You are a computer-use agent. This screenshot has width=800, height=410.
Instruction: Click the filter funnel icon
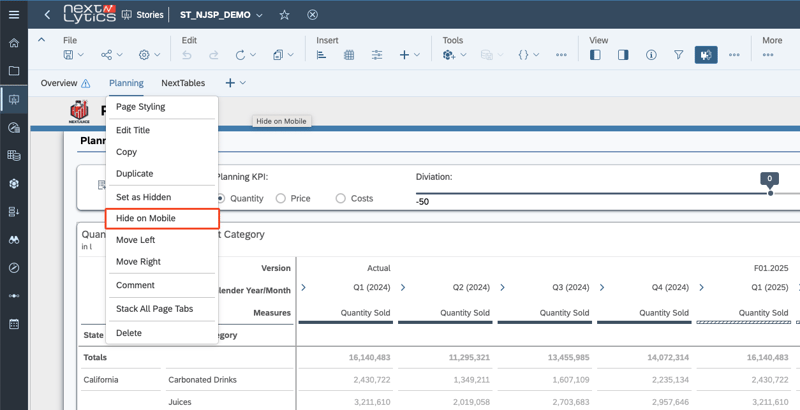tap(679, 55)
